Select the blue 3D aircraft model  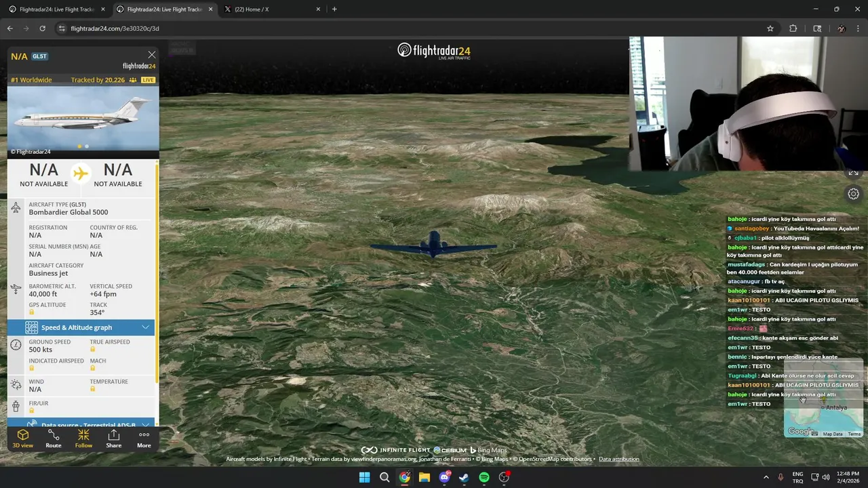click(x=433, y=245)
